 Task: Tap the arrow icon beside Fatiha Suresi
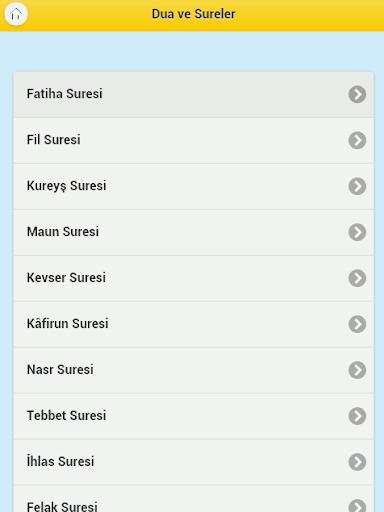pos(357,94)
